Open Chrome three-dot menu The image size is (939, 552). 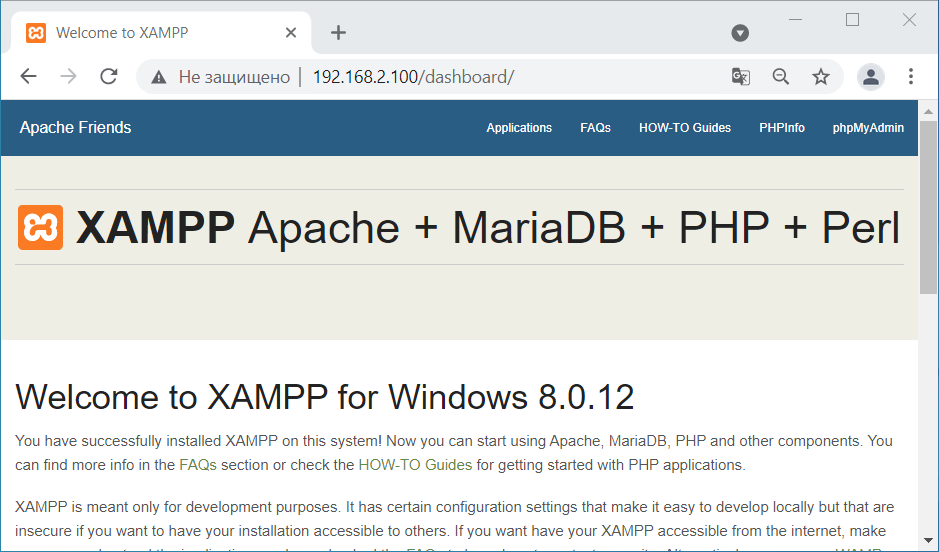click(910, 76)
